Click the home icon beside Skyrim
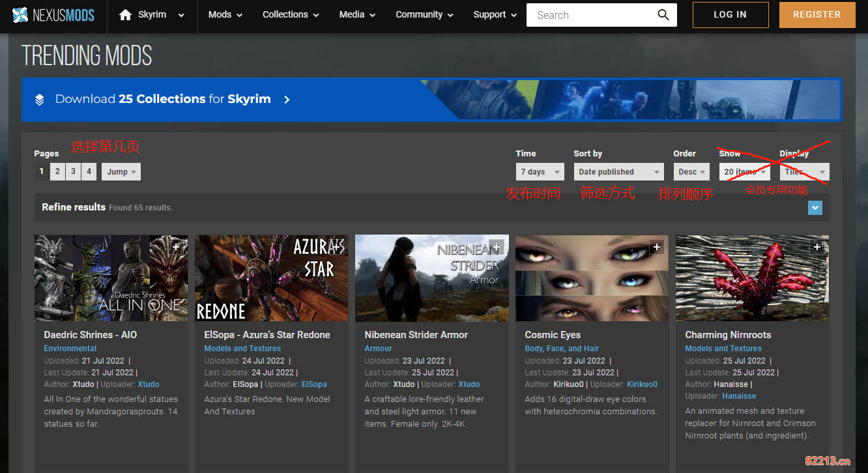Image resolution: width=868 pixels, height=473 pixels. [x=126, y=15]
